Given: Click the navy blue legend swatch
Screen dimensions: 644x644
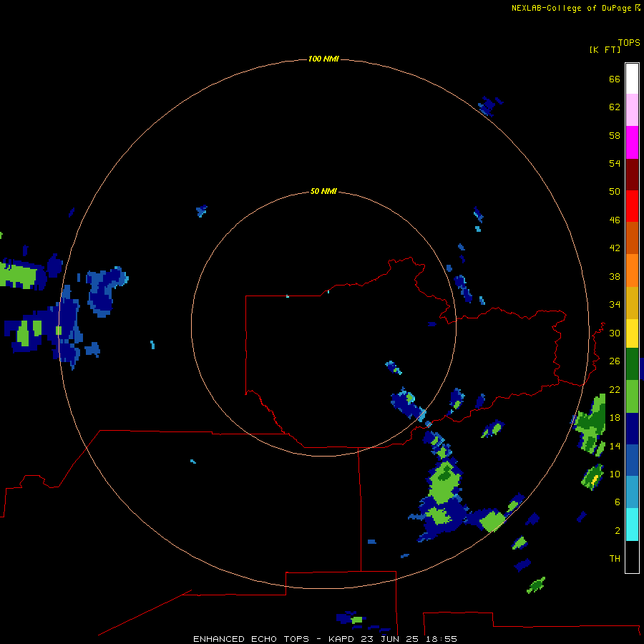Looking at the screenshot, I should [x=632, y=429].
